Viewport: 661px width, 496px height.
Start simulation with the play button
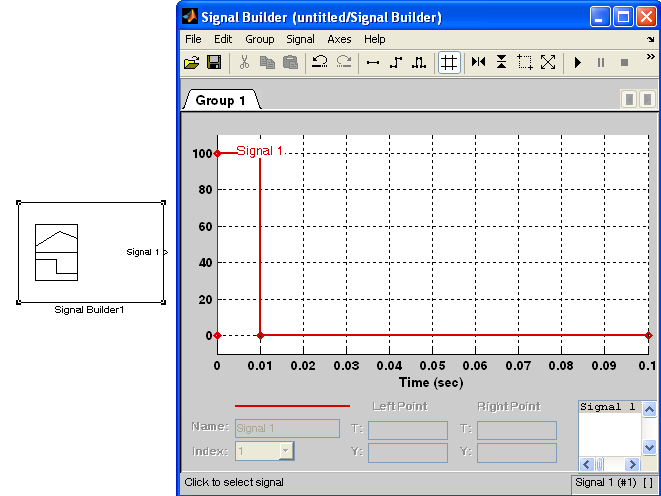click(578, 62)
